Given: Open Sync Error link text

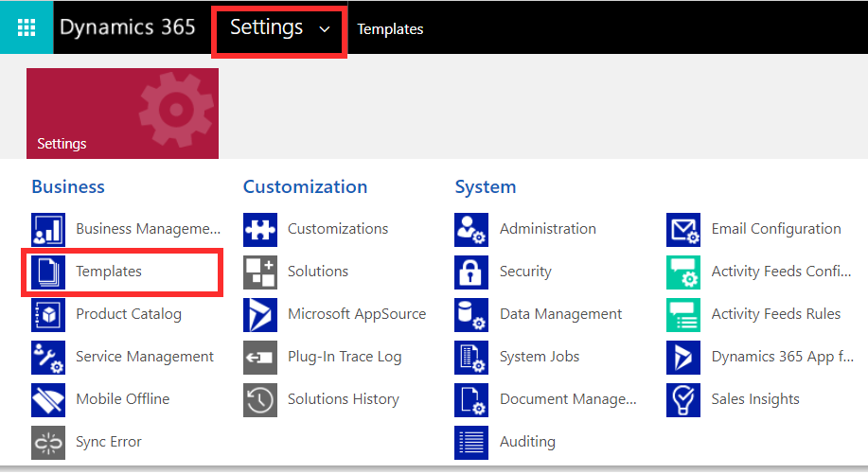Looking at the screenshot, I should click(x=109, y=442).
